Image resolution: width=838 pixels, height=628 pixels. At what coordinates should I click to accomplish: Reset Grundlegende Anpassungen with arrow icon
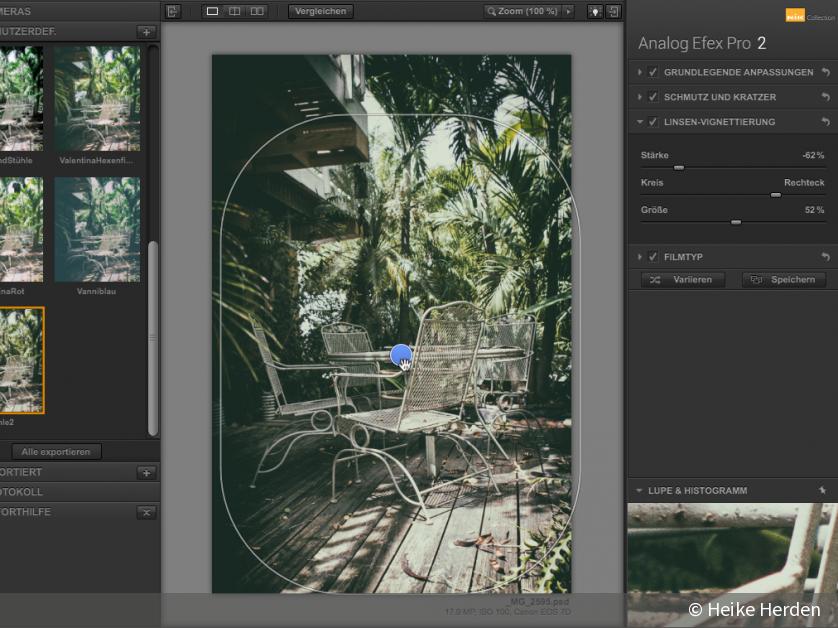click(x=826, y=72)
